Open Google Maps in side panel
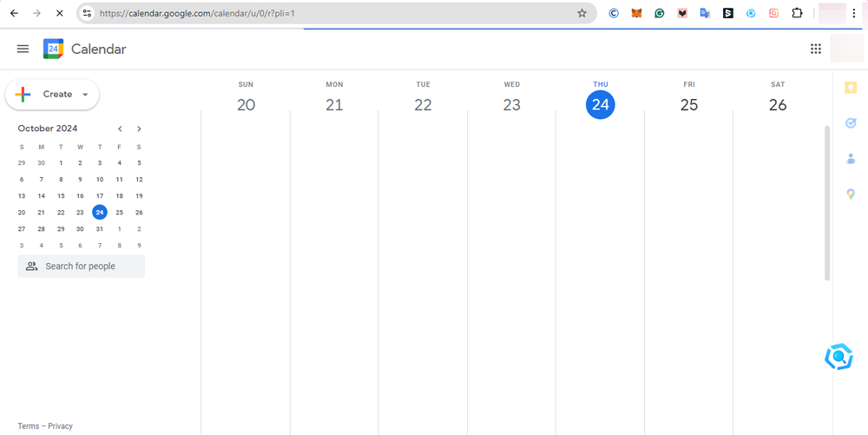 [851, 194]
